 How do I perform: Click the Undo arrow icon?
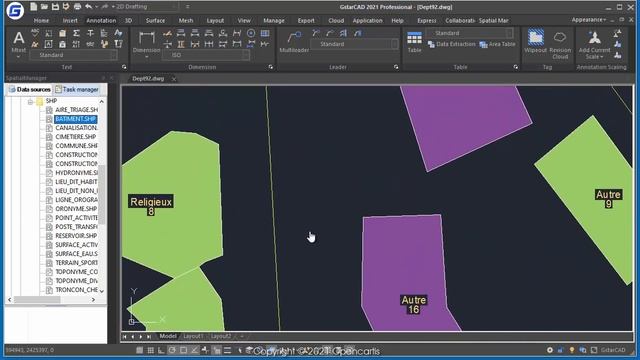click(89, 7)
